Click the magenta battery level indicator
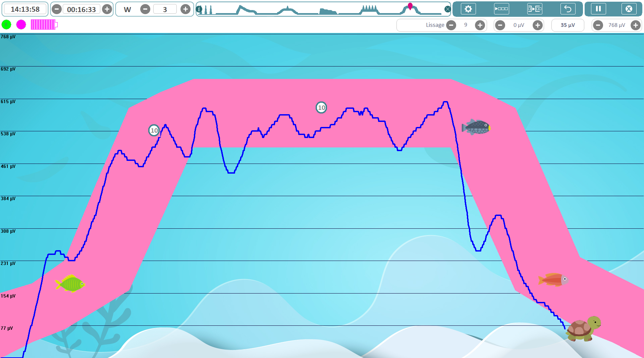Screen dimensions: 644x358 44,25
